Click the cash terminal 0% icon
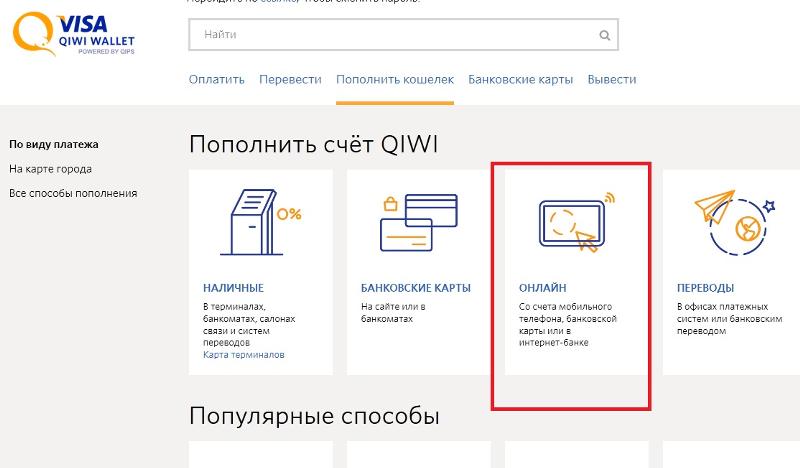Screen dimensions: 800x468 pos(260,222)
